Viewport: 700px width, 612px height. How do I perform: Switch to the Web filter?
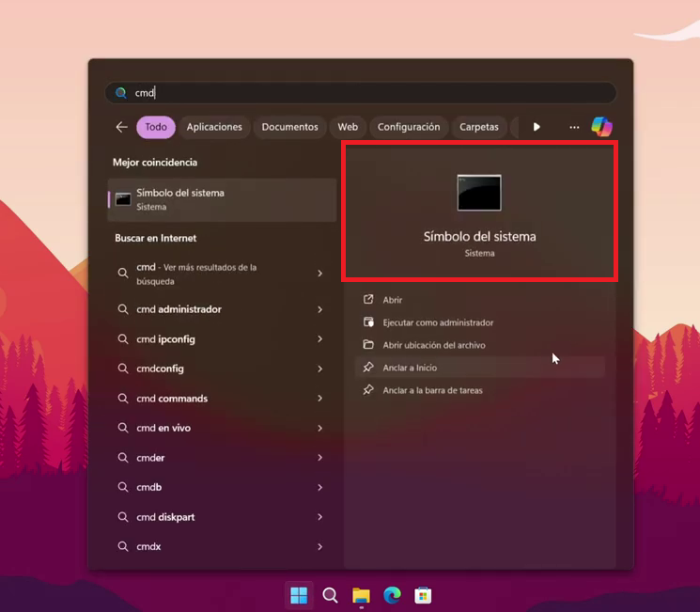point(348,127)
